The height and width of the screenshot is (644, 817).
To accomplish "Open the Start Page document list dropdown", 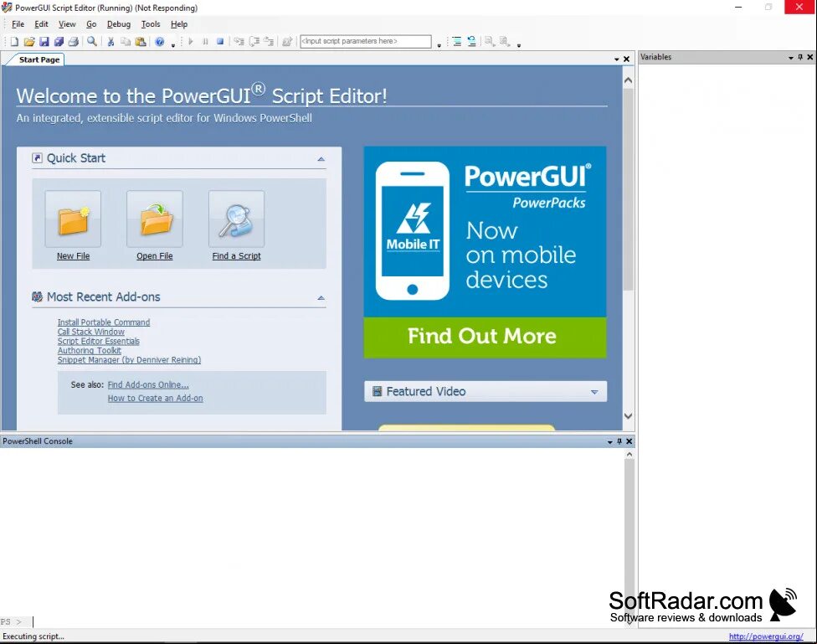I will pyautogui.click(x=617, y=59).
